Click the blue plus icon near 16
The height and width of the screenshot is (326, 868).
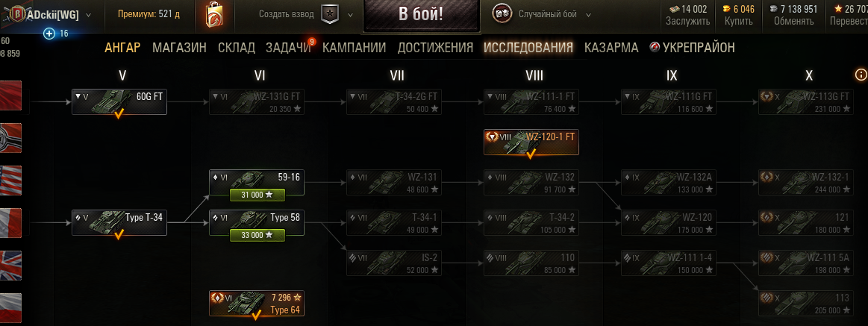tap(49, 34)
